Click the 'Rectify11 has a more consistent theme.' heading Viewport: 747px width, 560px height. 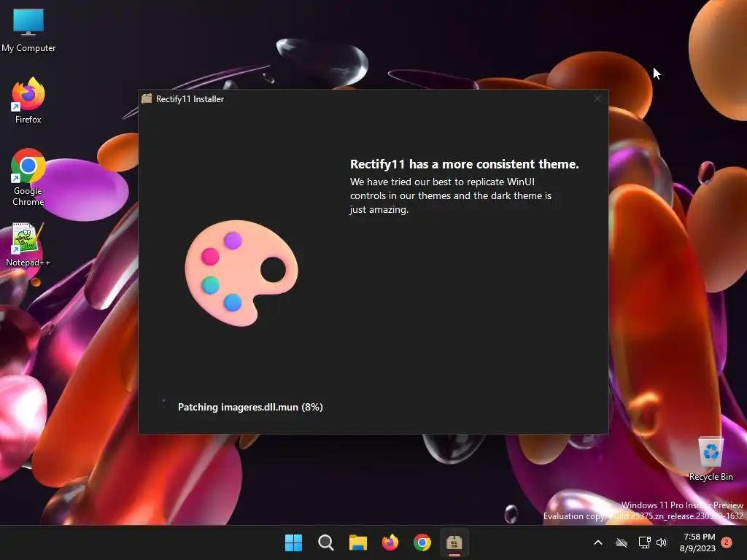pyautogui.click(x=465, y=164)
